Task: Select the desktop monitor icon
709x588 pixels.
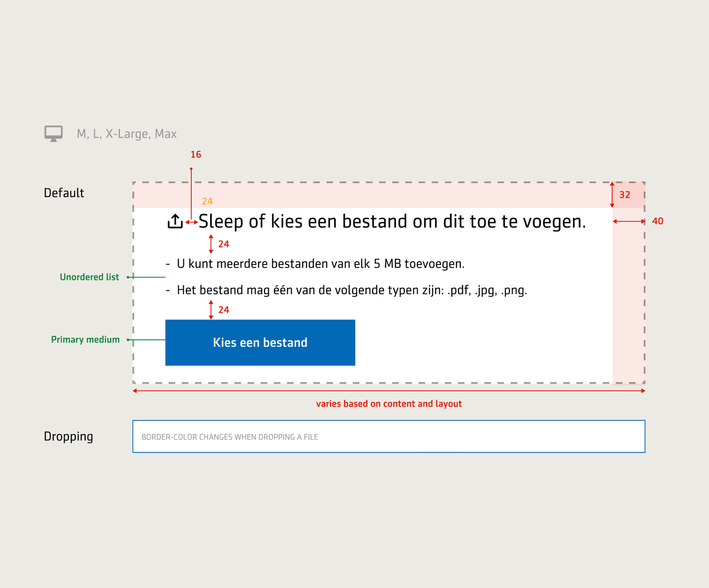Action: [x=53, y=133]
